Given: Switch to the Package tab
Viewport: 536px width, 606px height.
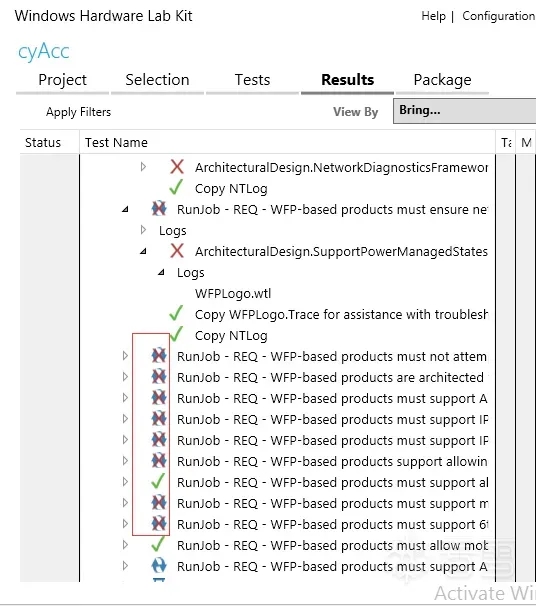Looking at the screenshot, I should pos(442,80).
